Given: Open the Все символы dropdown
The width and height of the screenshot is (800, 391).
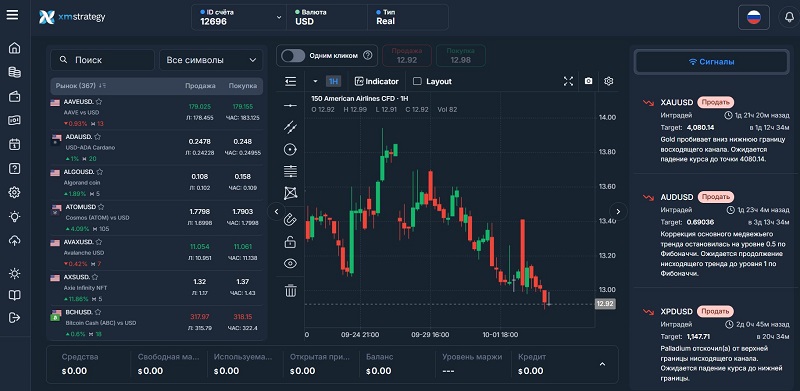Looking at the screenshot, I should tap(211, 60).
